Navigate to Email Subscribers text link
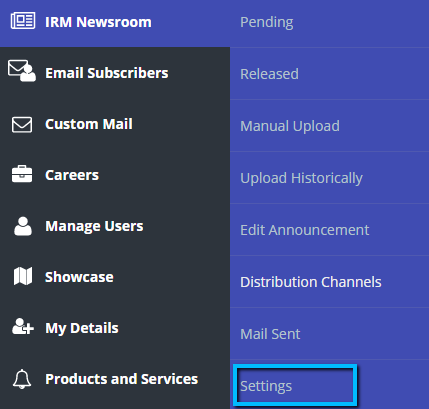The height and width of the screenshot is (409, 429). click(x=107, y=73)
